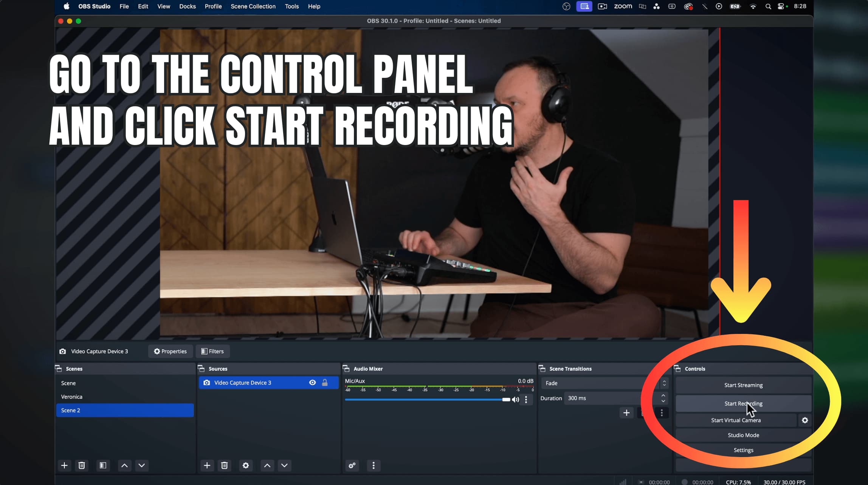Adjust the Mic/Aux volume slider

(x=427, y=400)
